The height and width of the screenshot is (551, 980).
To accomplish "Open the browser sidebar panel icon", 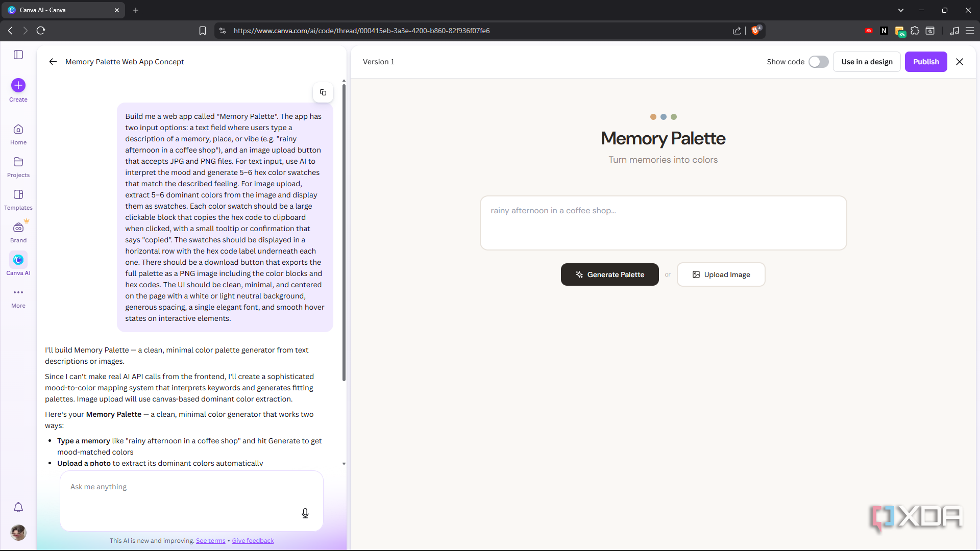I will [930, 31].
